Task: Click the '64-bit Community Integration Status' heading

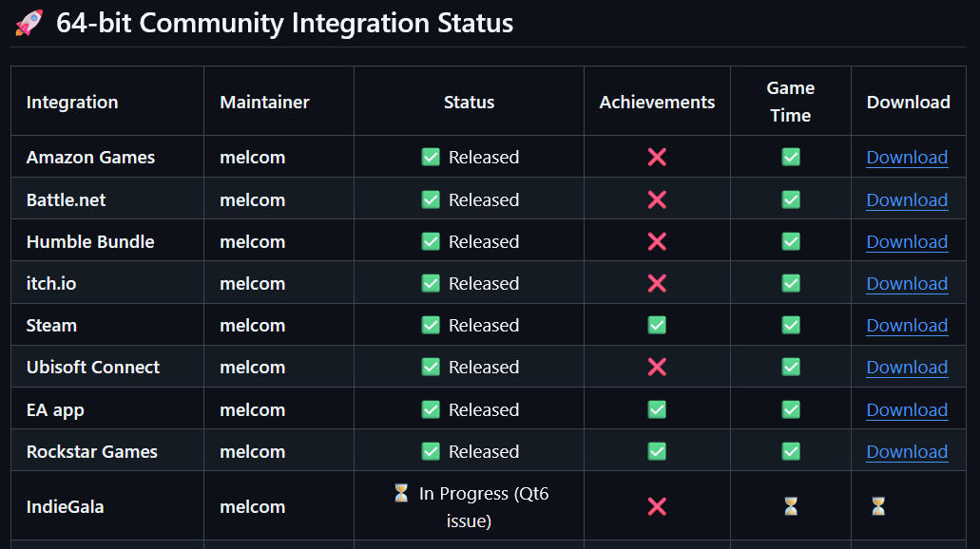Action: (284, 23)
